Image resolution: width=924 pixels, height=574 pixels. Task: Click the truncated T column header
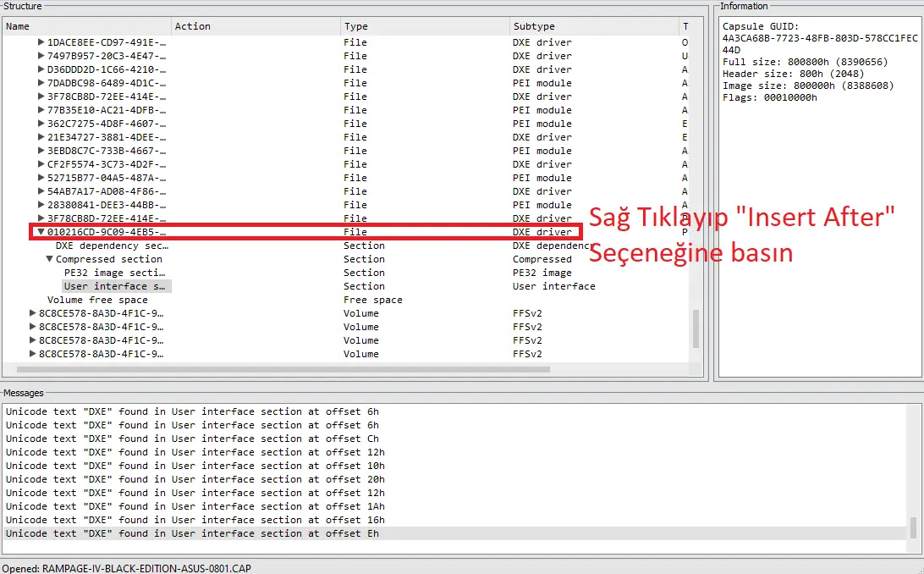click(685, 26)
